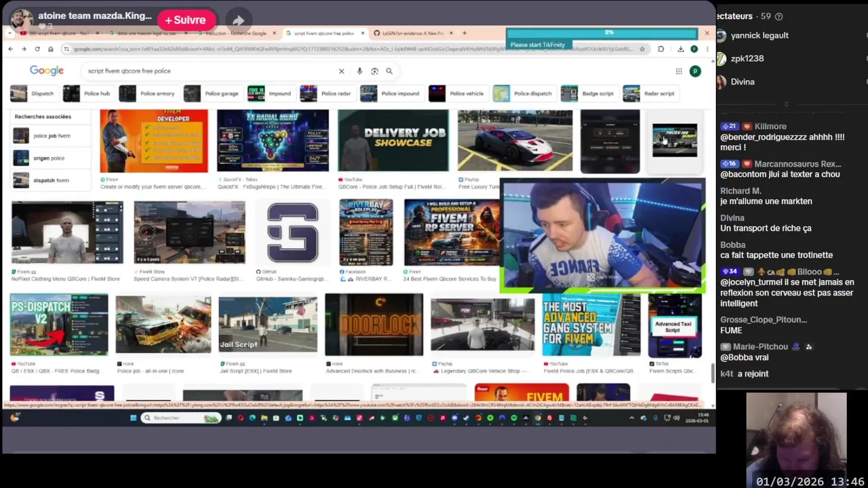
Task: Open the Fivem Developer orange thumbnail
Action: [154, 141]
